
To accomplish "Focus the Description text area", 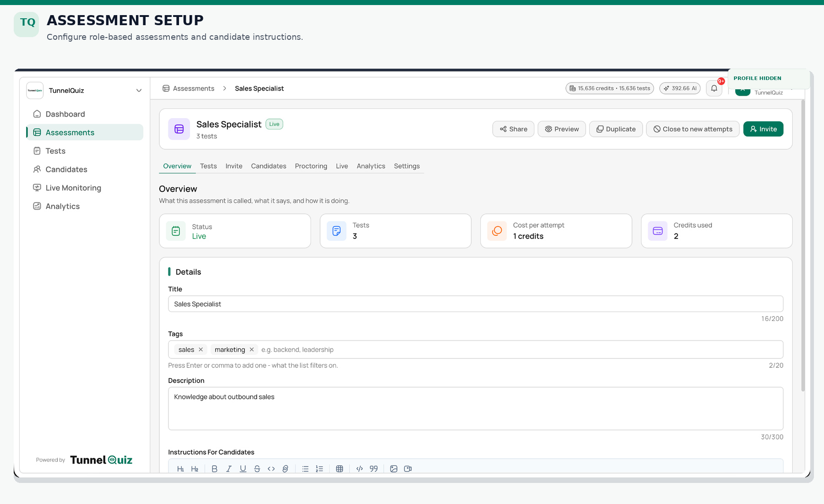I will tap(476, 408).
